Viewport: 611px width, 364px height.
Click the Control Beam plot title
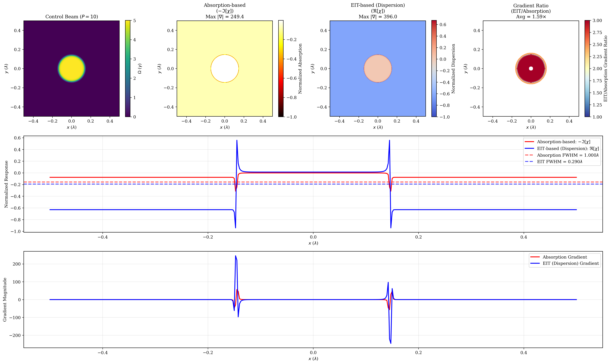pyautogui.click(x=72, y=17)
